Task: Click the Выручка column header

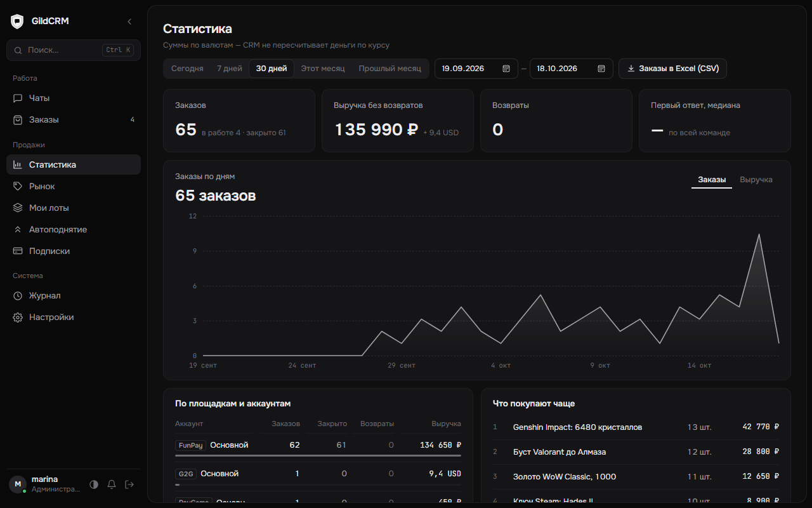Action: tap(447, 424)
